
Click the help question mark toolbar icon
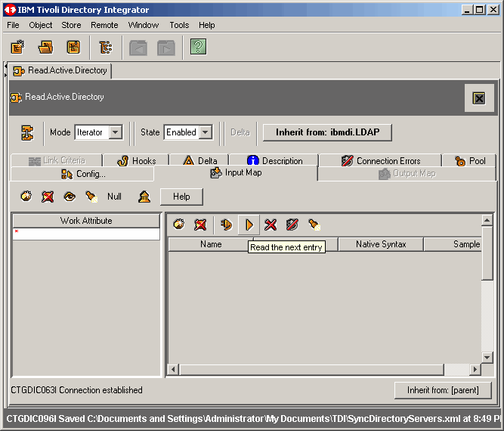pyautogui.click(x=198, y=48)
